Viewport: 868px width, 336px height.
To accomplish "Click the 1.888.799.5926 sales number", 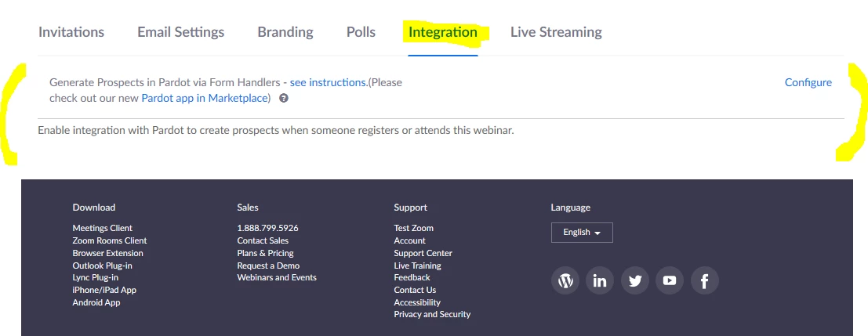I will 267,228.
